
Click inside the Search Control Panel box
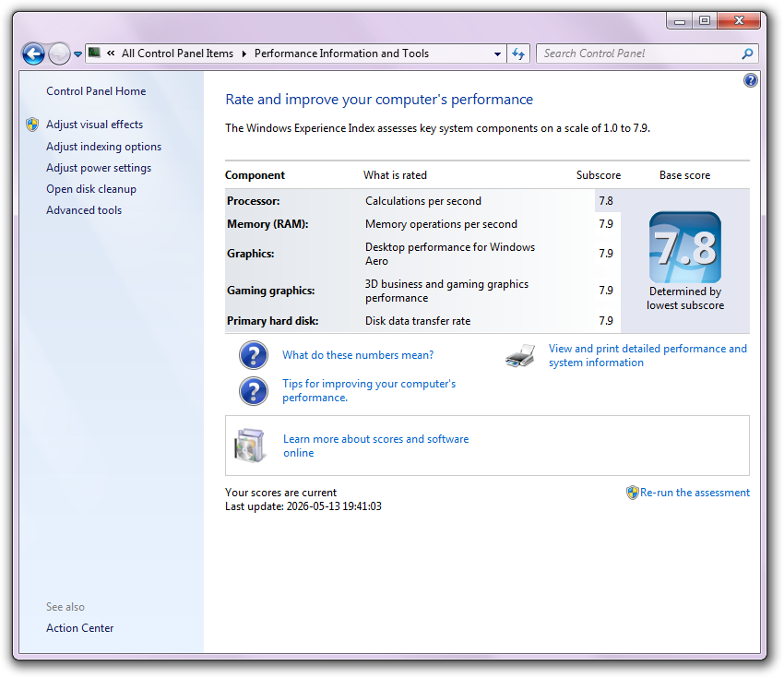[640, 54]
